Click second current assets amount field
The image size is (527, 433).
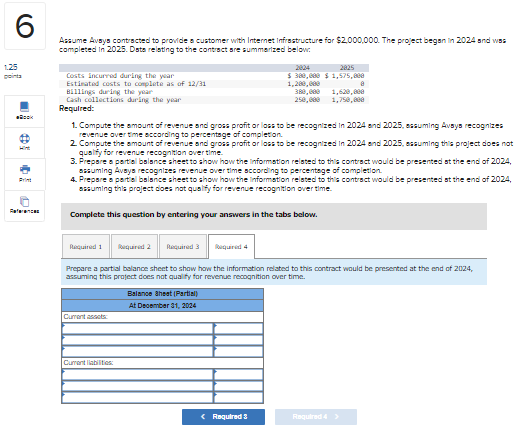point(238,340)
